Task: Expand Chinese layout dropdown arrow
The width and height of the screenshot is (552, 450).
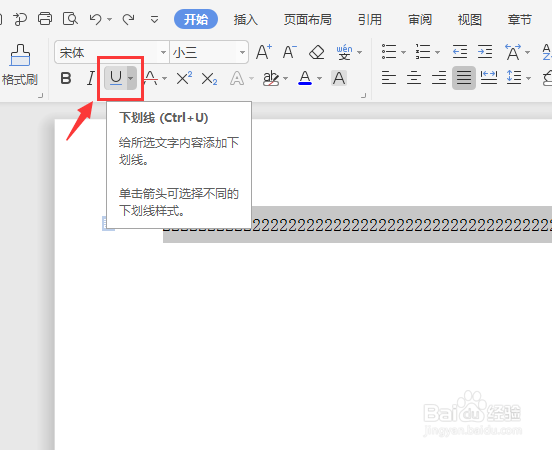Action: pyautogui.click(x=527, y=52)
